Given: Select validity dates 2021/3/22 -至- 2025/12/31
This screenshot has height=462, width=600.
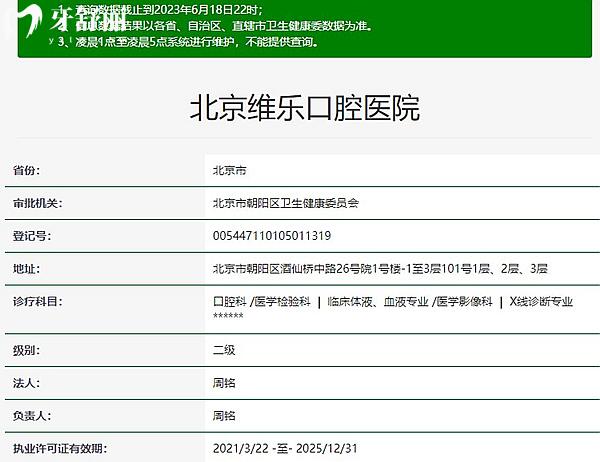Looking at the screenshot, I should pyautogui.click(x=285, y=448).
